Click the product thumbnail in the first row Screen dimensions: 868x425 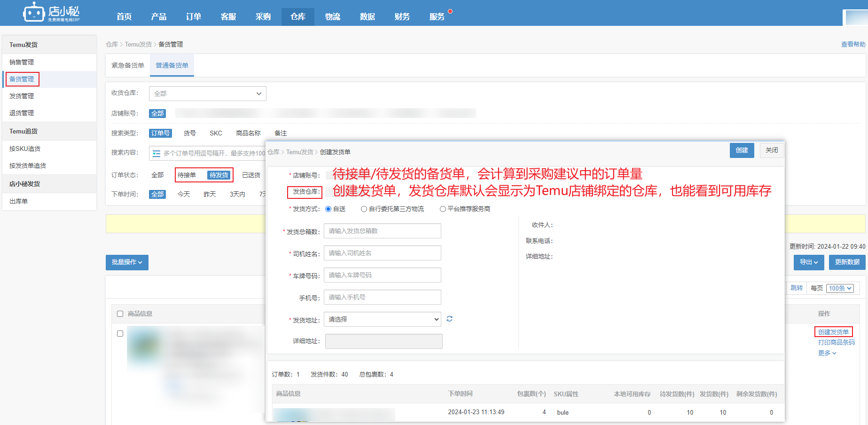144,346
